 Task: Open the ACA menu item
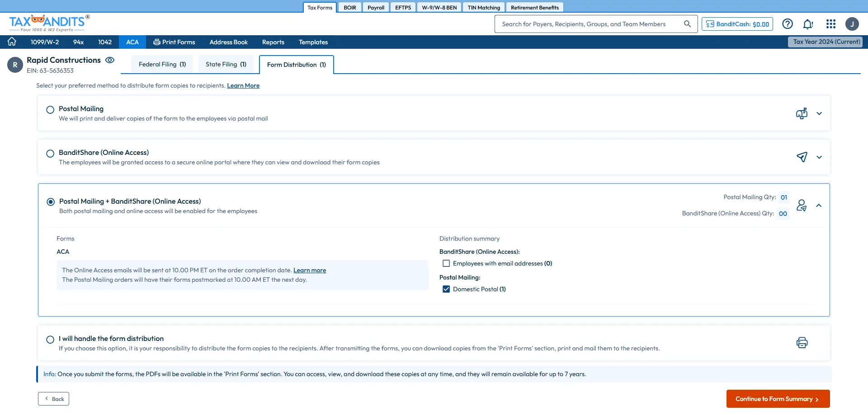pos(132,42)
